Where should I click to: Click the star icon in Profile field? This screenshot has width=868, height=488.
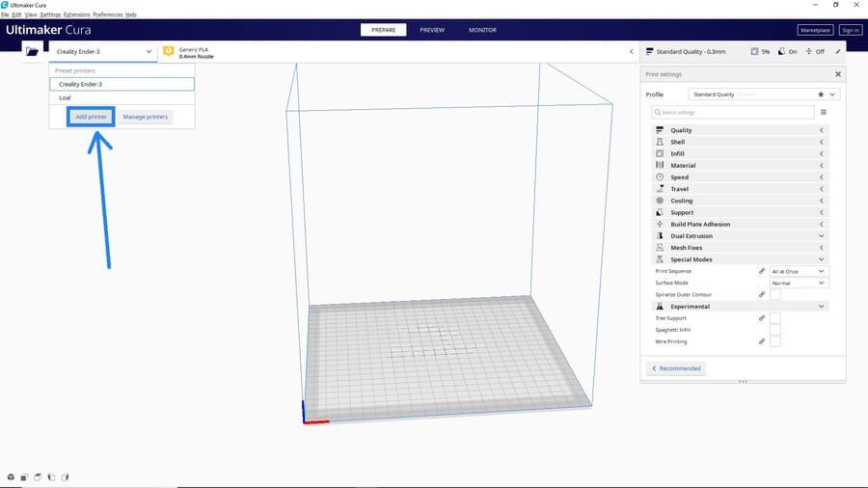[x=821, y=95]
